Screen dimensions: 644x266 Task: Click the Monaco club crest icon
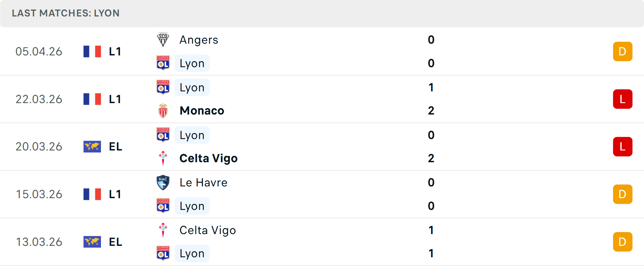[163, 111]
